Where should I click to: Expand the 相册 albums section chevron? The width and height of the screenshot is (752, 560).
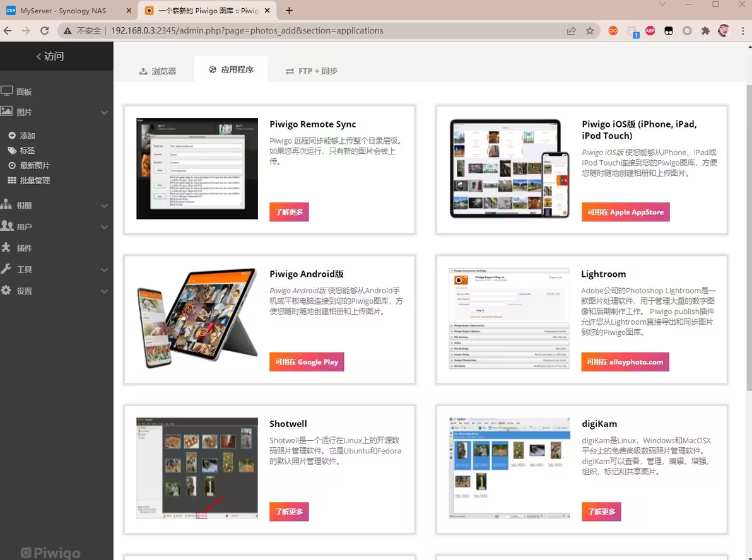104,206
